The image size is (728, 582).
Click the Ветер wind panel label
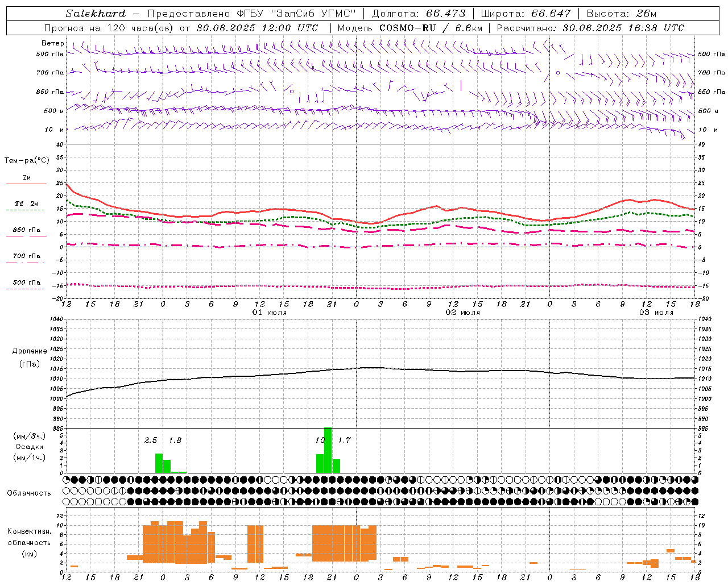pyautogui.click(x=53, y=43)
